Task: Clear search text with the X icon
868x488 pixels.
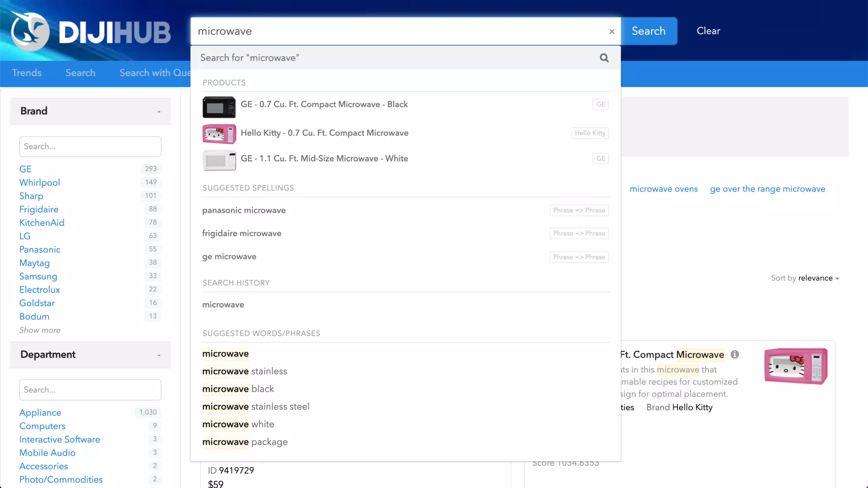Action: pos(612,31)
